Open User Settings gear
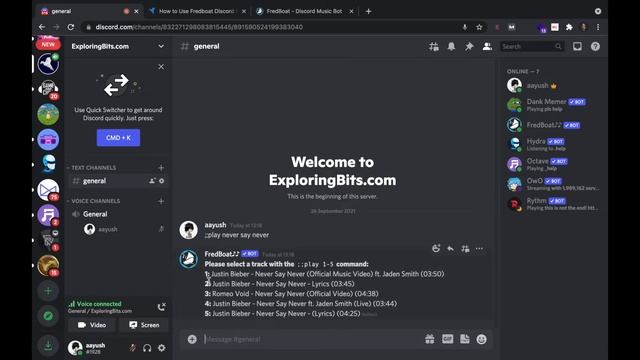The image size is (640, 360). (162, 348)
